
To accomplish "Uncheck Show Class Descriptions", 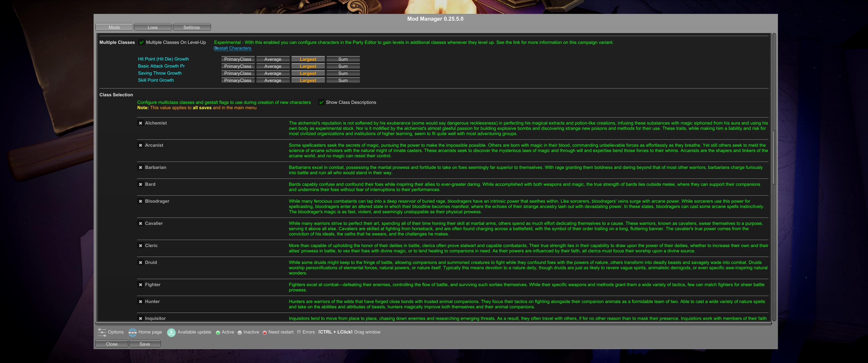I will [321, 102].
